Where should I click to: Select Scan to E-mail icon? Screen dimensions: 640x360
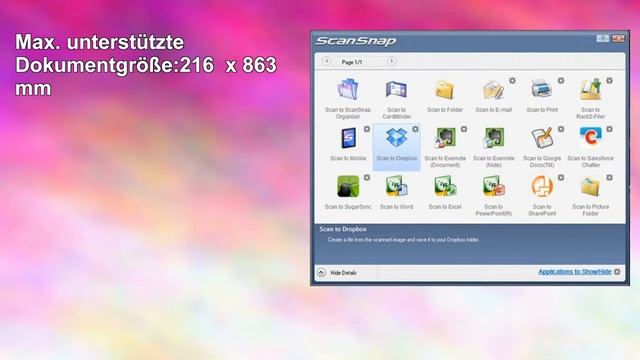tap(493, 90)
